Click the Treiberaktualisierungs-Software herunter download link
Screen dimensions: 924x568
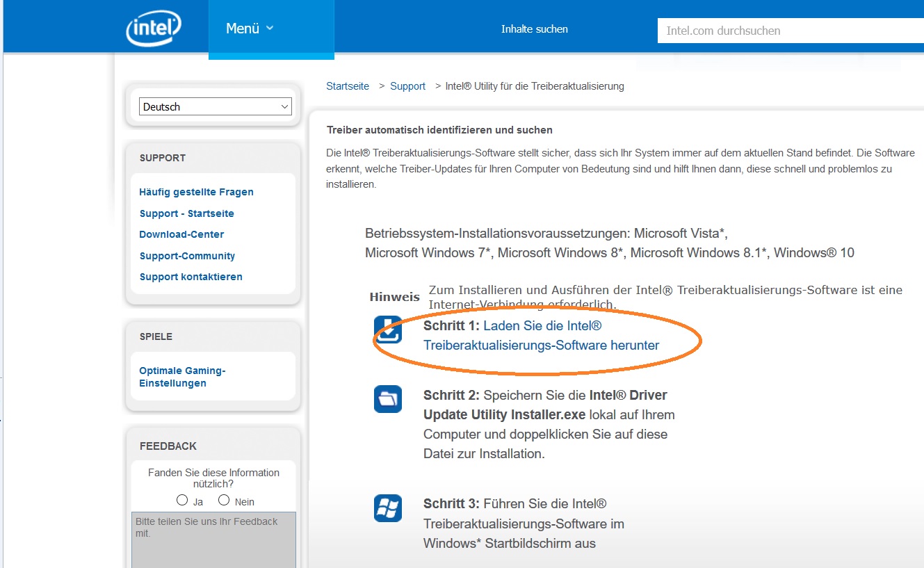click(541, 335)
